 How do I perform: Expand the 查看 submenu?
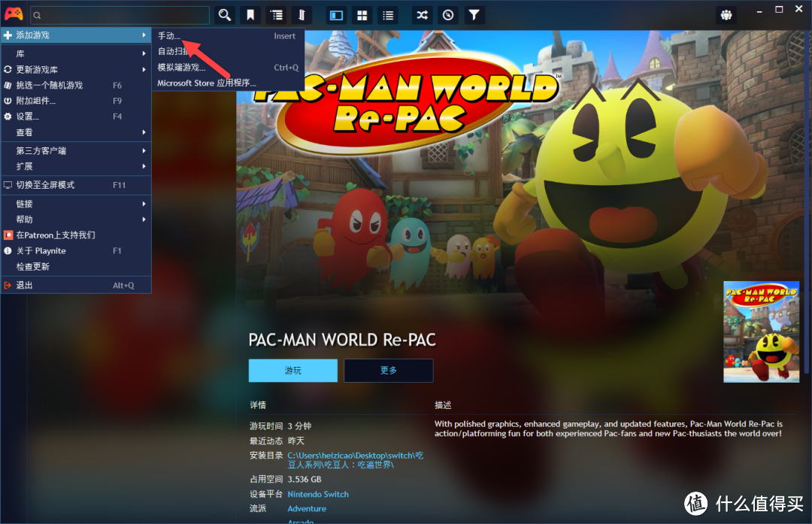(76, 132)
